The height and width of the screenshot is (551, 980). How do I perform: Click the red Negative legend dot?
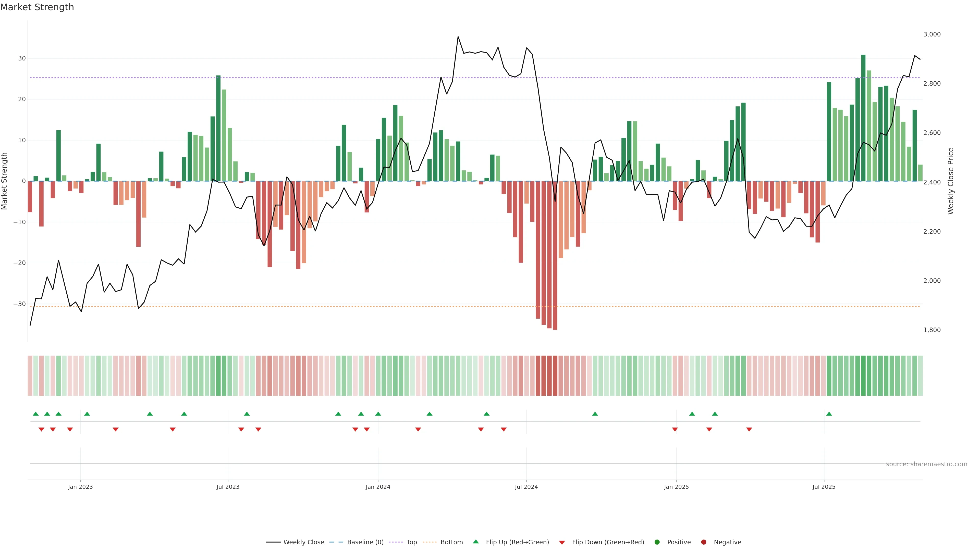point(703,542)
